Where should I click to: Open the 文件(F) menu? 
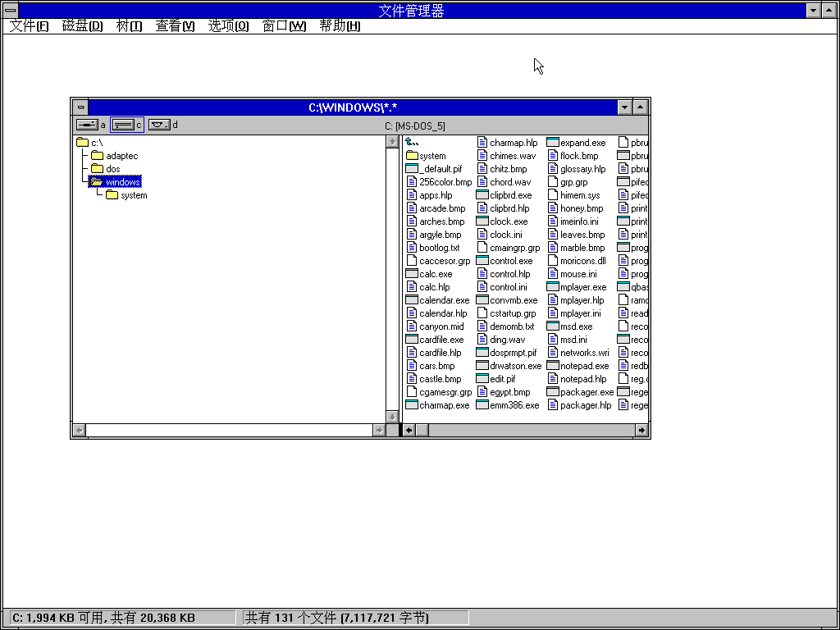[x=29, y=26]
